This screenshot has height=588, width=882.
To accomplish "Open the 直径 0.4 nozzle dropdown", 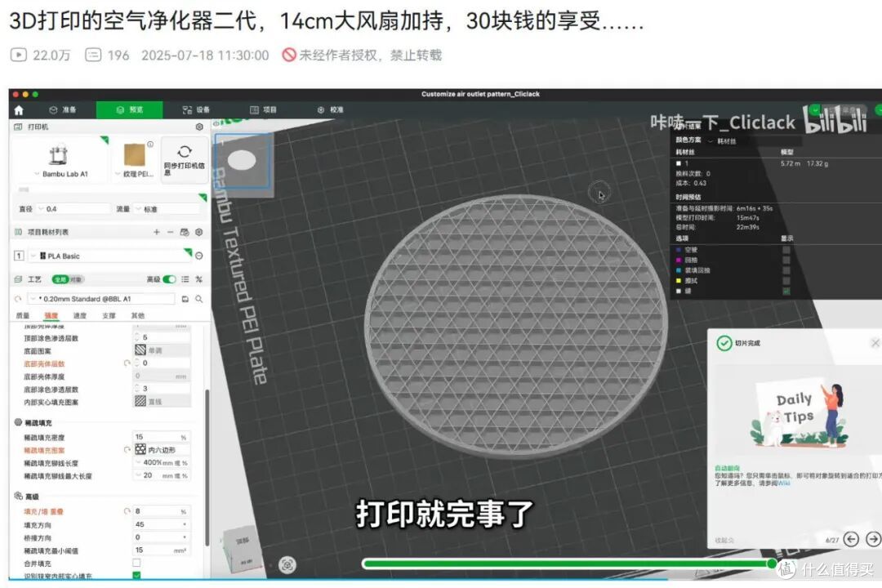I will tap(73, 209).
